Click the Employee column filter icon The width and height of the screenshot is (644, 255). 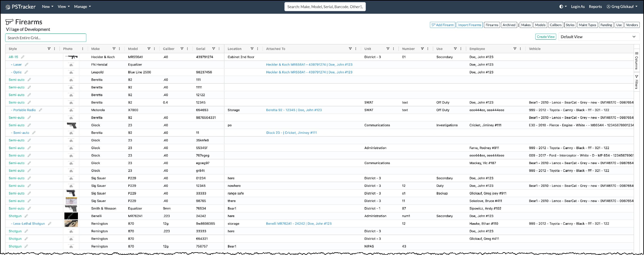pyautogui.click(x=515, y=49)
